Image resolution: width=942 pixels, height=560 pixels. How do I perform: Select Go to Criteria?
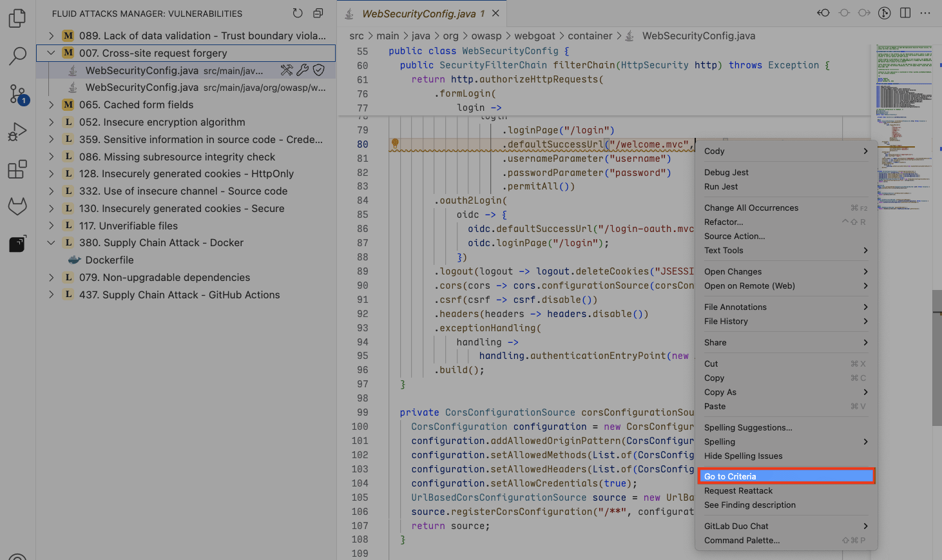coord(786,476)
